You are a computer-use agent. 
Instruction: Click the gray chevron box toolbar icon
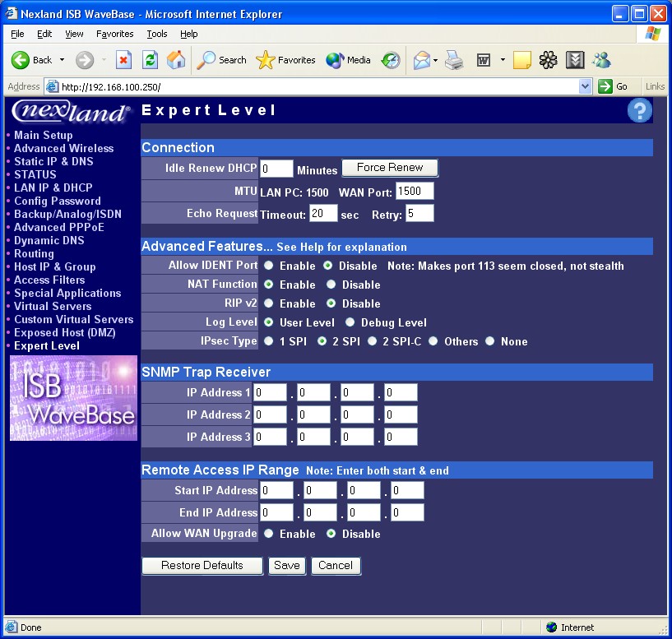575,60
